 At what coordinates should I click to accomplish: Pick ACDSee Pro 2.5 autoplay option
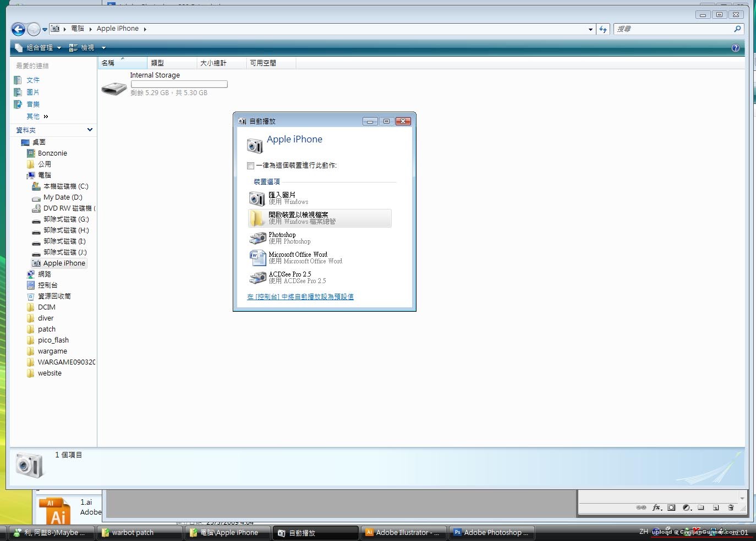(290, 278)
